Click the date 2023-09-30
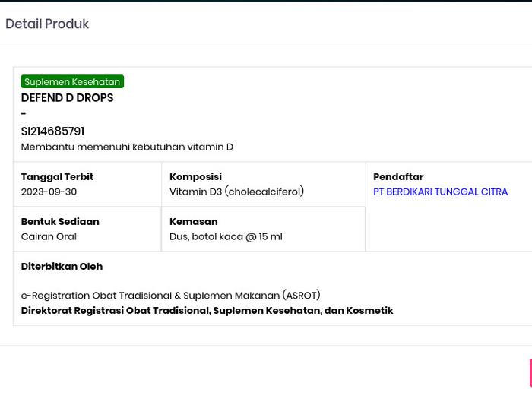Viewport: 532px width, 399px height. (x=49, y=192)
